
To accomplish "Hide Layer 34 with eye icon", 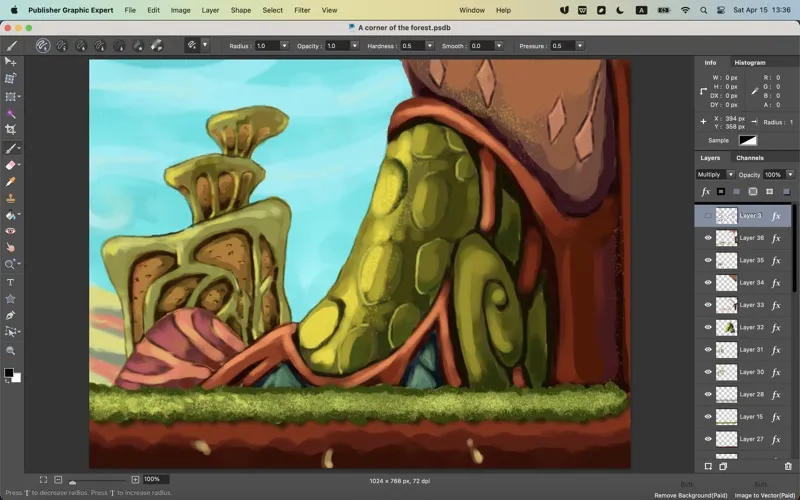I will [708, 283].
